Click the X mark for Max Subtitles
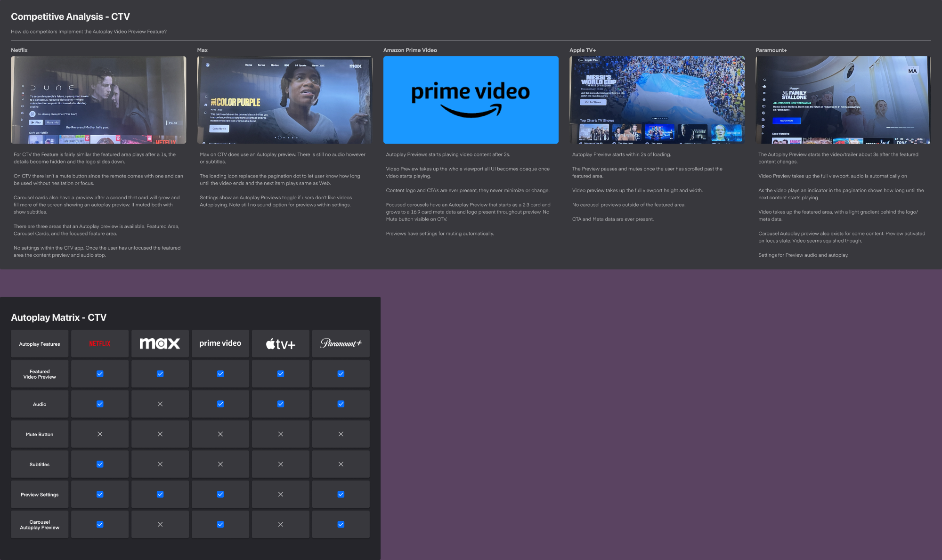Image resolution: width=942 pixels, height=560 pixels. pyautogui.click(x=160, y=464)
